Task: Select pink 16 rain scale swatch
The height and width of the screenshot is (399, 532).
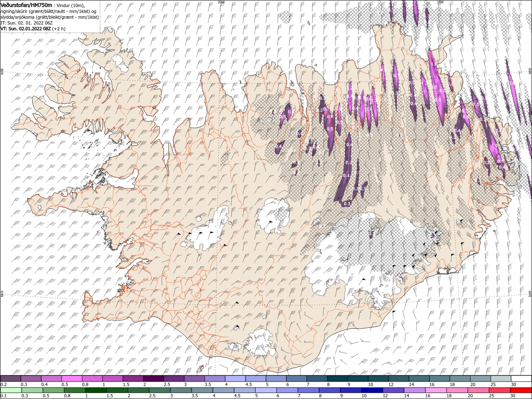Action: (x=436, y=390)
